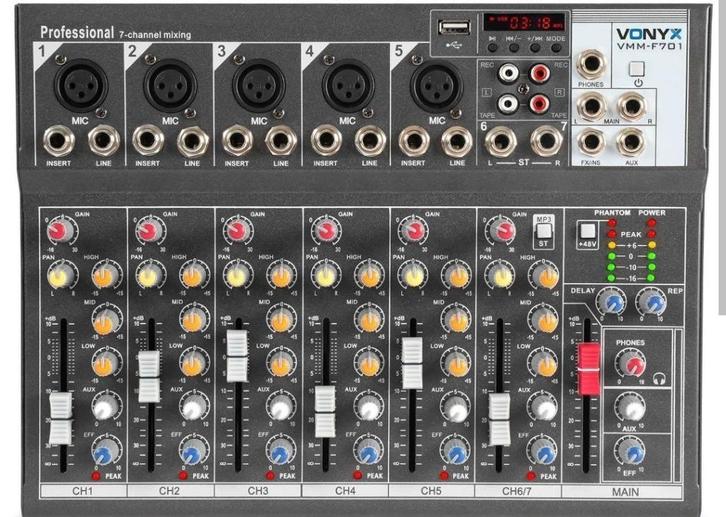Click the PHONES output jack

(590, 65)
